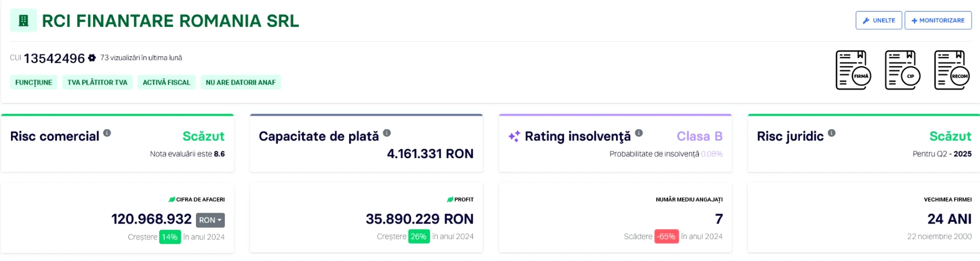This screenshot has height=261, width=980.
Task: Click info icon beside Capacitate de plată
Action: [x=387, y=133]
